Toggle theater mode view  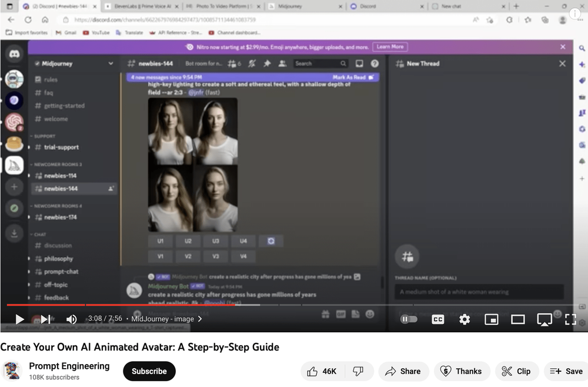pyautogui.click(x=518, y=319)
